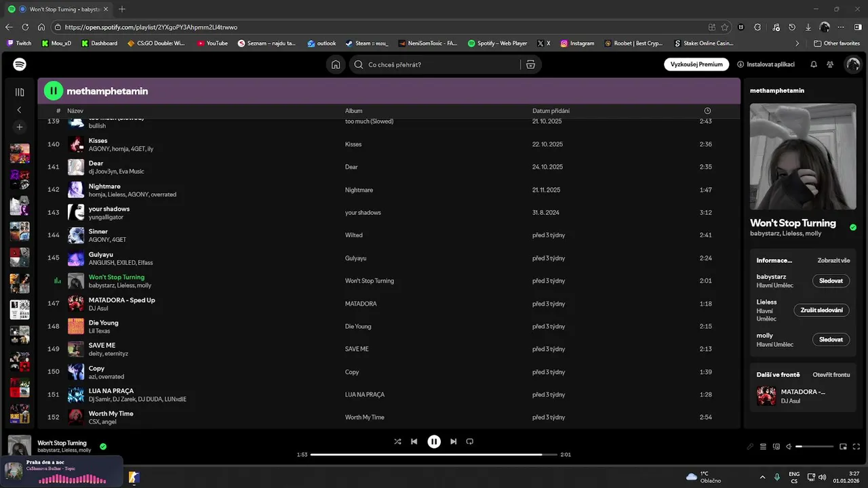
Task: Go to Spotify Home icon
Action: pyautogui.click(x=335, y=64)
